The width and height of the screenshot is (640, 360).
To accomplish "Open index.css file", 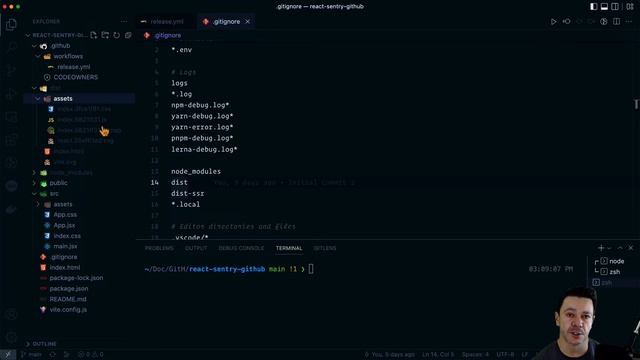I will (x=67, y=236).
